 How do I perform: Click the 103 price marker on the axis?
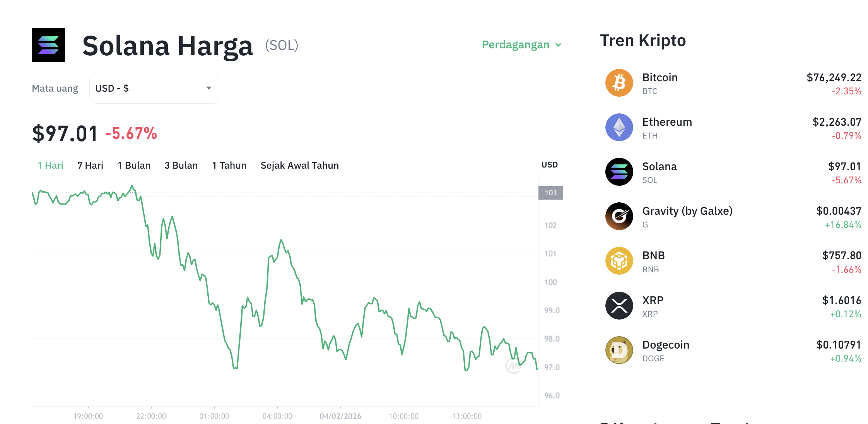pyautogui.click(x=551, y=192)
